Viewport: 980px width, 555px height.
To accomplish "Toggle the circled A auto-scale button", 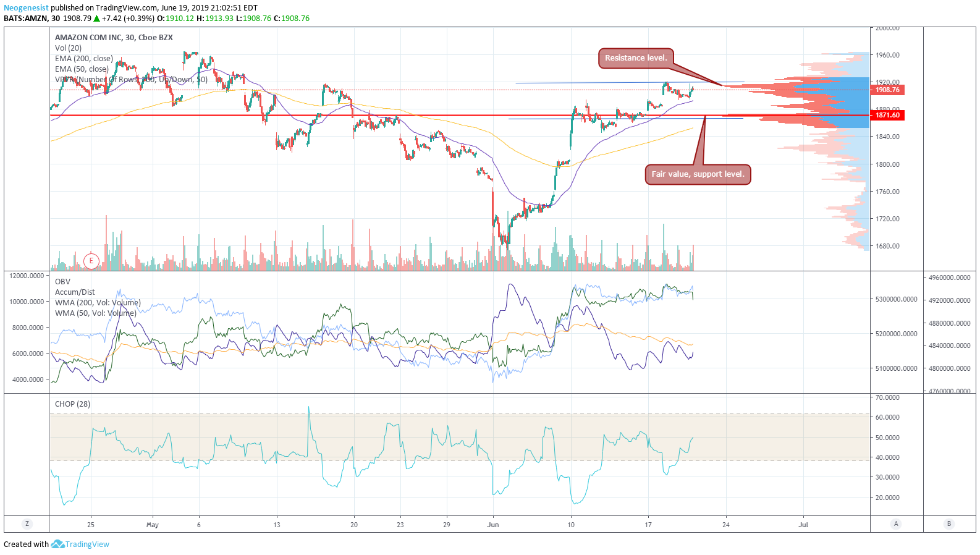I will tap(896, 524).
